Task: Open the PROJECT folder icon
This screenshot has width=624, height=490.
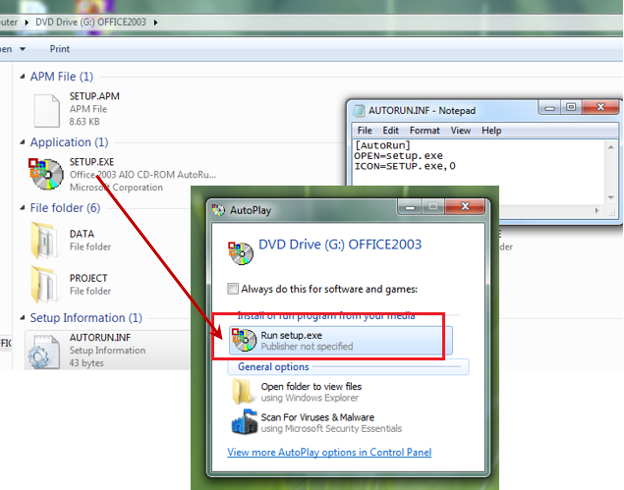Action: tap(44, 284)
